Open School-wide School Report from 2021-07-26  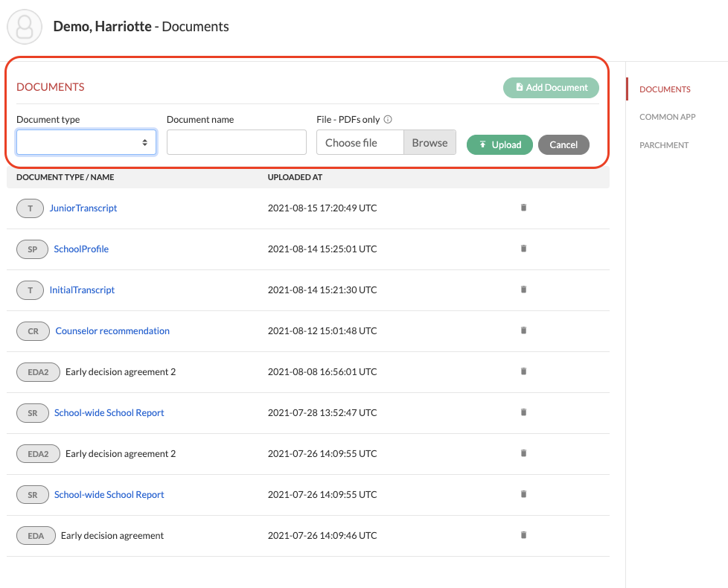[x=109, y=495]
